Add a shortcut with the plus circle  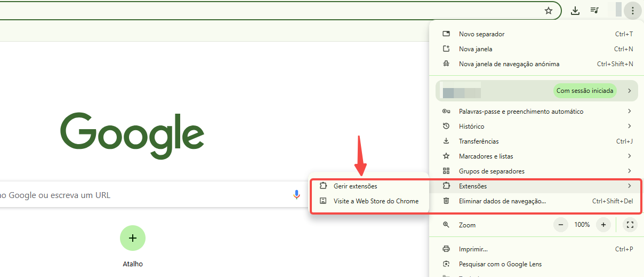tap(133, 238)
